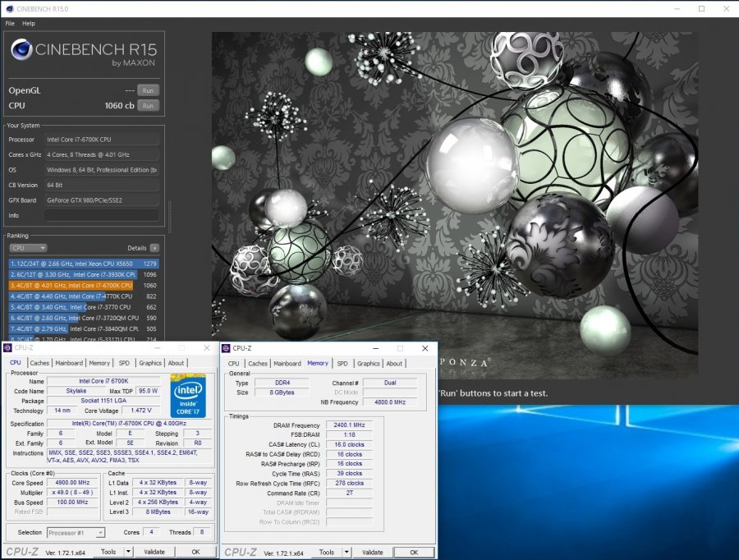Minimize the right CPU-Z window
Image resolution: width=739 pixels, height=560 pixels.
pyautogui.click(x=375, y=348)
